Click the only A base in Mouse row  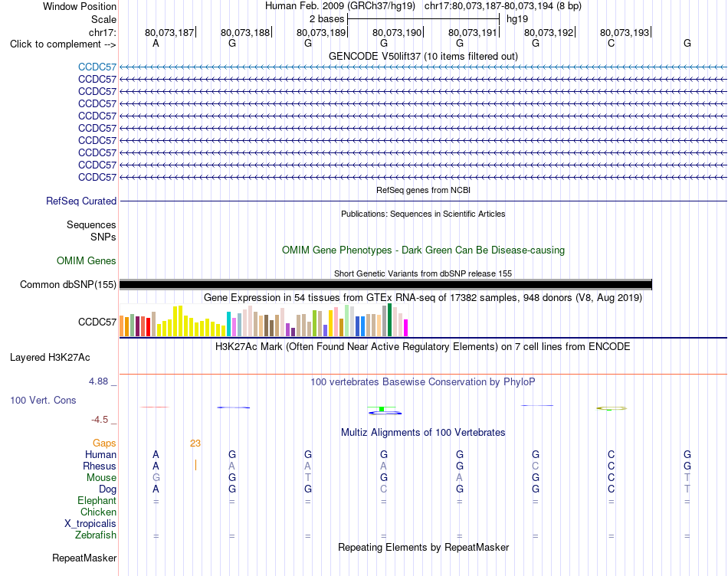click(460, 478)
